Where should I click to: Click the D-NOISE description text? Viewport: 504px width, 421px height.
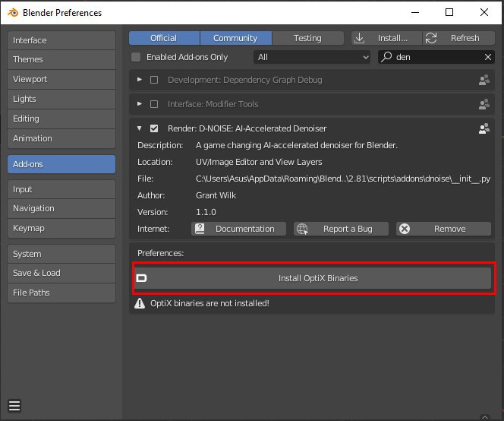click(296, 145)
